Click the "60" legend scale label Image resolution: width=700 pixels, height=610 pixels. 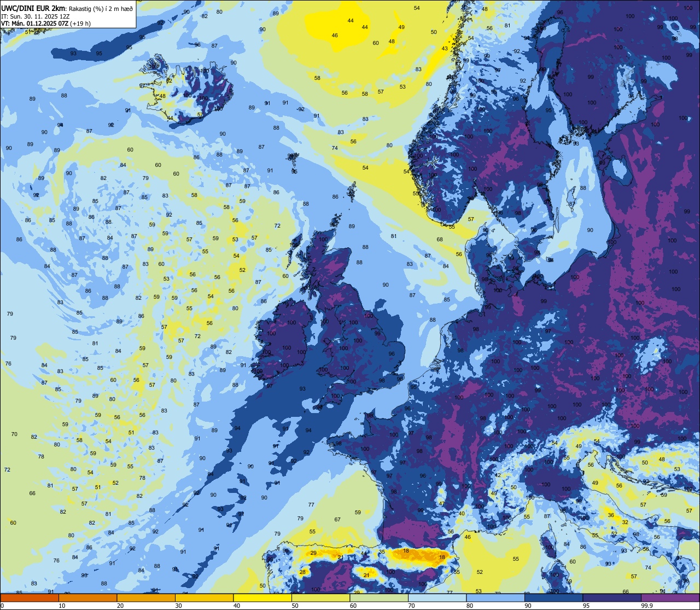[353, 606]
